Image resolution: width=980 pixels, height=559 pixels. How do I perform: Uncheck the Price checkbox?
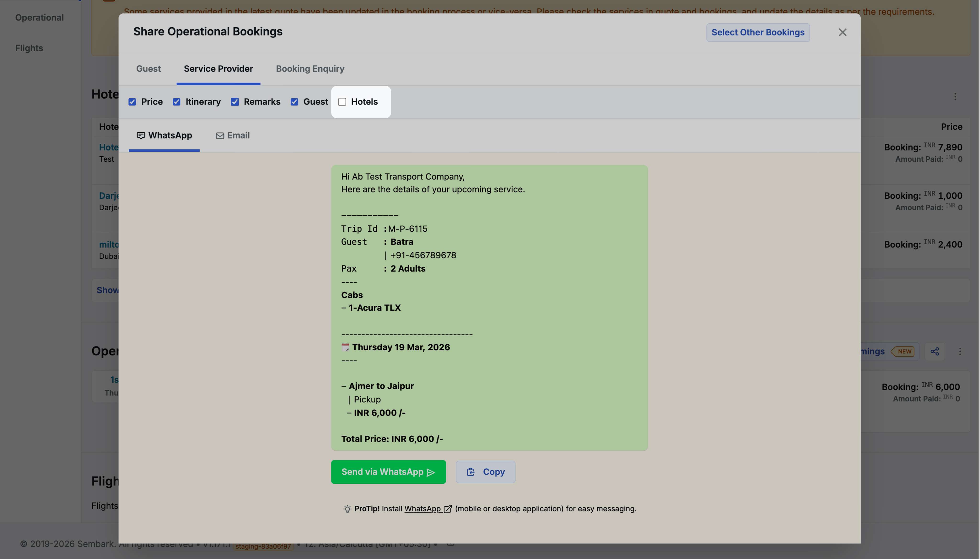click(x=132, y=102)
